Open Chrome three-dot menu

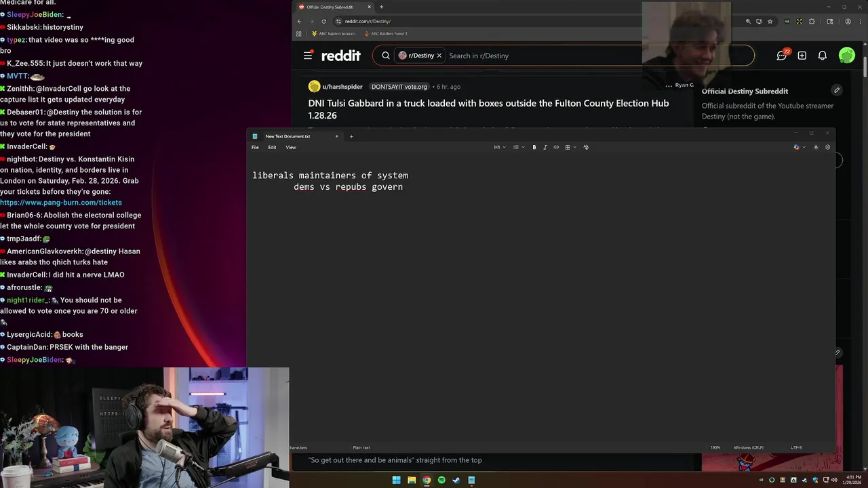(859, 21)
